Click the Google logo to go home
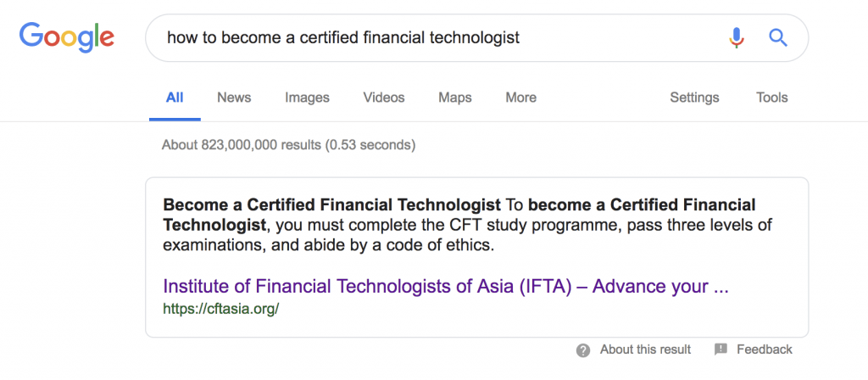The image size is (868, 380). pyautogui.click(x=67, y=37)
